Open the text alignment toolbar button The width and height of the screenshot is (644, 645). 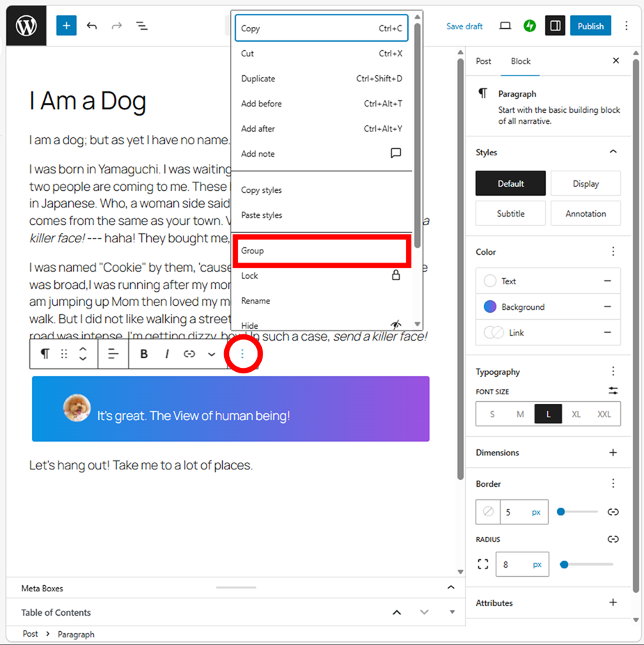click(113, 354)
